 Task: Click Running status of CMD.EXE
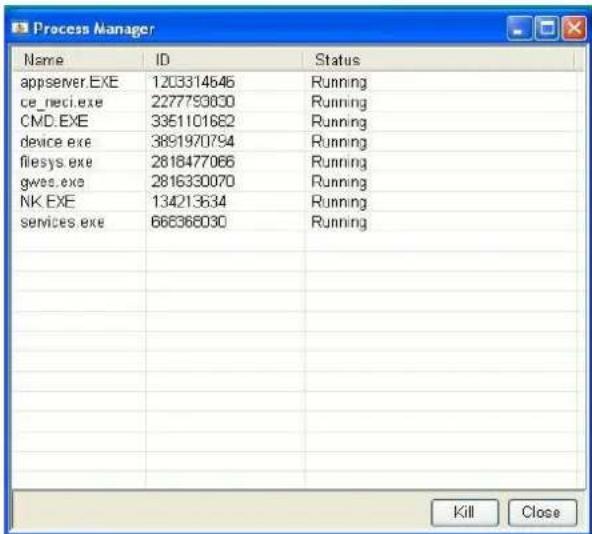[339, 122]
